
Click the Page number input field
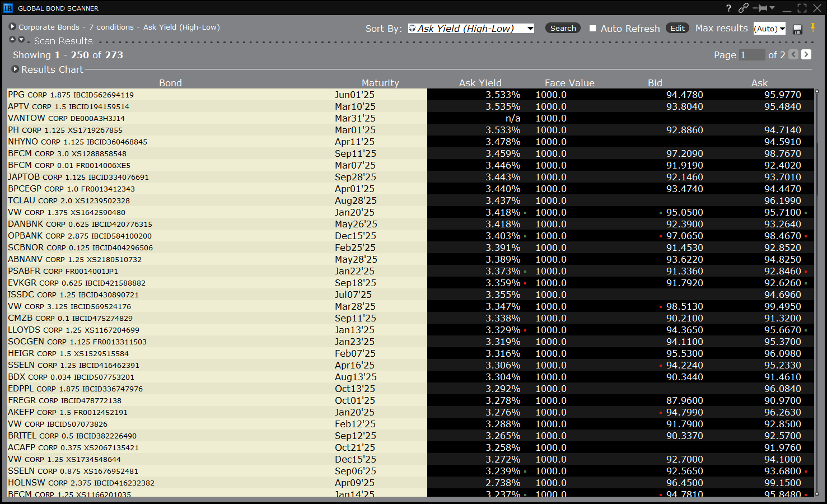coord(751,54)
